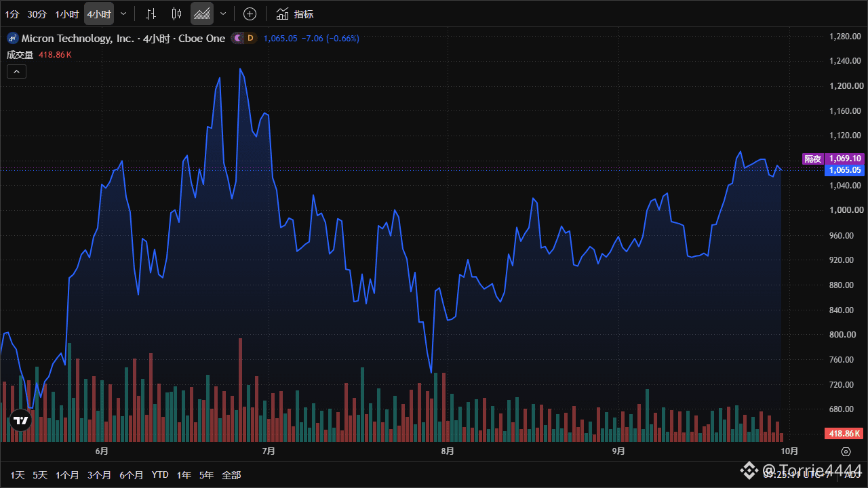Screen dimensions: 868x488
Task: Select the area chart style icon
Action: [x=201, y=14]
